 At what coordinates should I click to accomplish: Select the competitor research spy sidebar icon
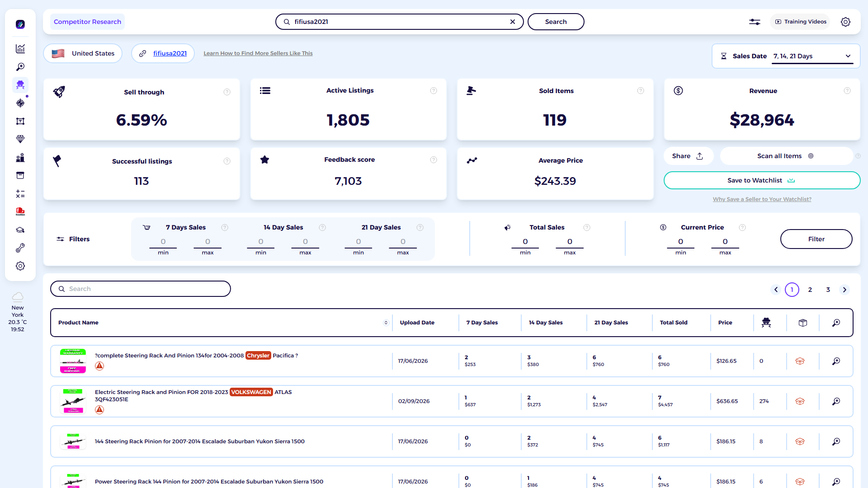coord(20,85)
